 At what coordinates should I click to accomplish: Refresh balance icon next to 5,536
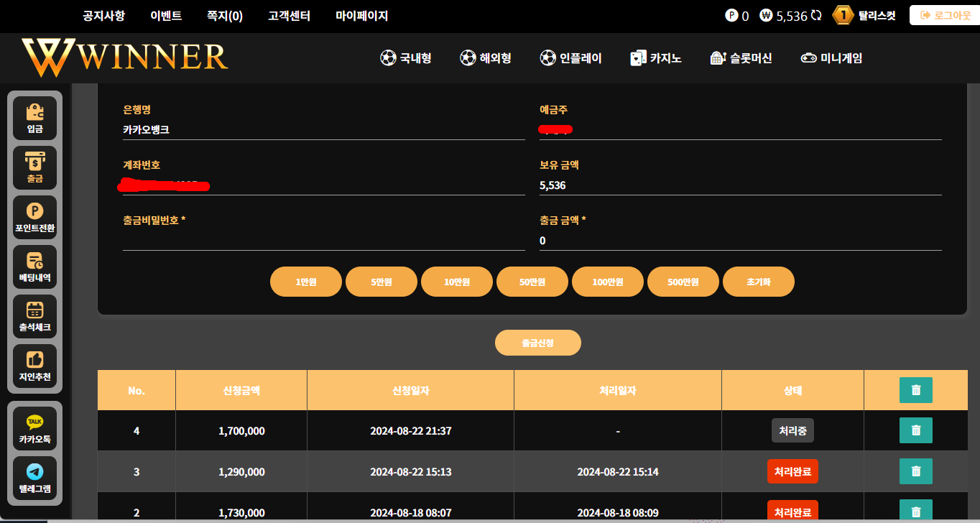tap(815, 15)
